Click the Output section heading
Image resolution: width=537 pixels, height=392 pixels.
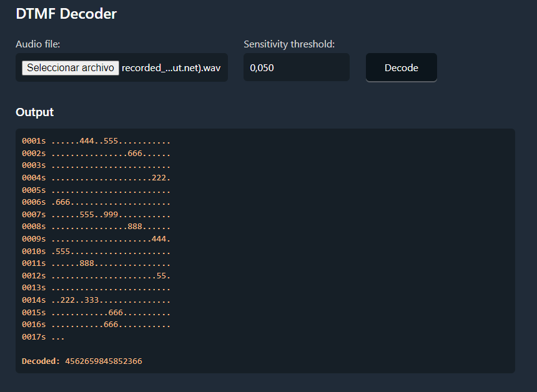pyautogui.click(x=34, y=112)
